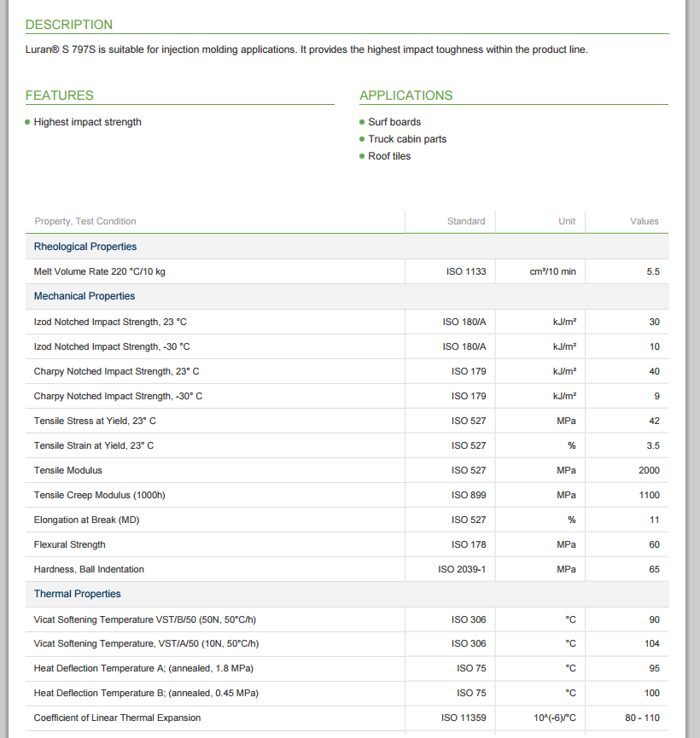Select the 'Thermal Properties' section row
The width and height of the screenshot is (700, 738).
click(x=78, y=594)
